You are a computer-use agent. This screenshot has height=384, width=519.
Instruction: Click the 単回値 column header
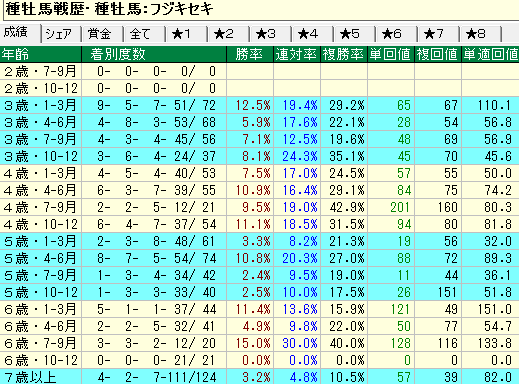[391, 54]
